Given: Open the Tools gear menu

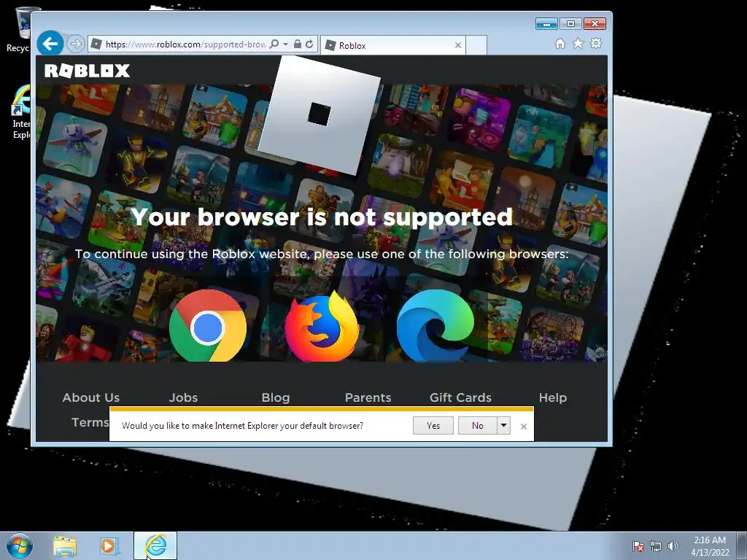Looking at the screenshot, I should (596, 44).
